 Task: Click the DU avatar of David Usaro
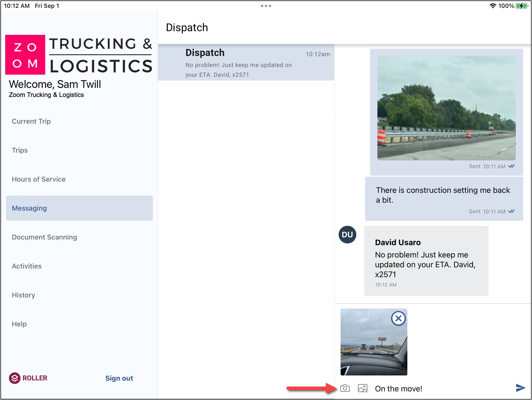[347, 235]
